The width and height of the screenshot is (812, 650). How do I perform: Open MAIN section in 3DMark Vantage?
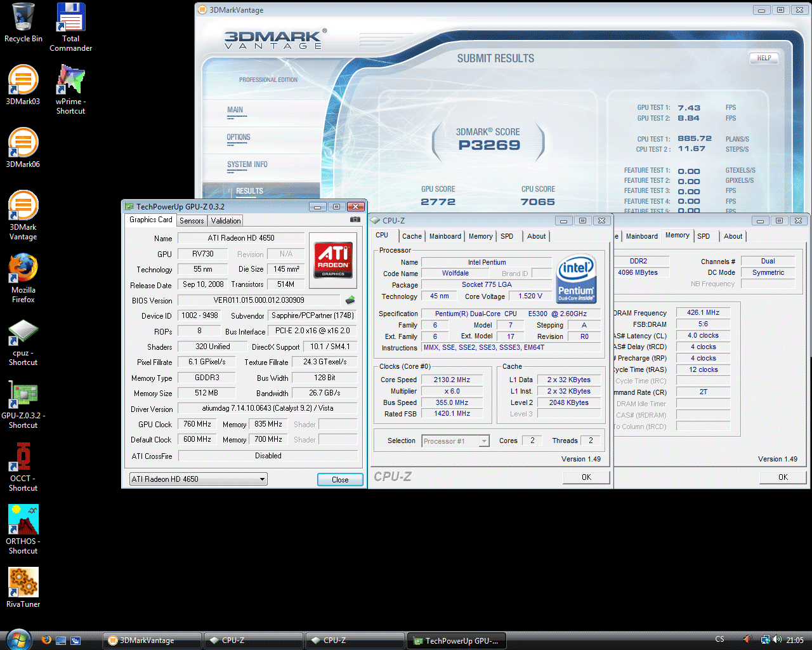coord(235,110)
